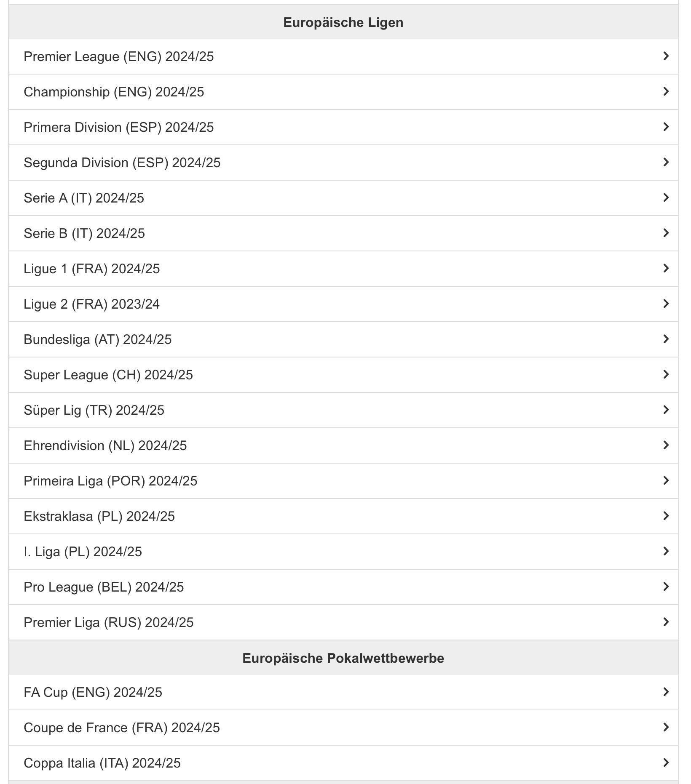The height and width of the screenshot is (784, 691).
Task: Open Primeira Liga (POR) 2024/25
Action: [110, 481]
